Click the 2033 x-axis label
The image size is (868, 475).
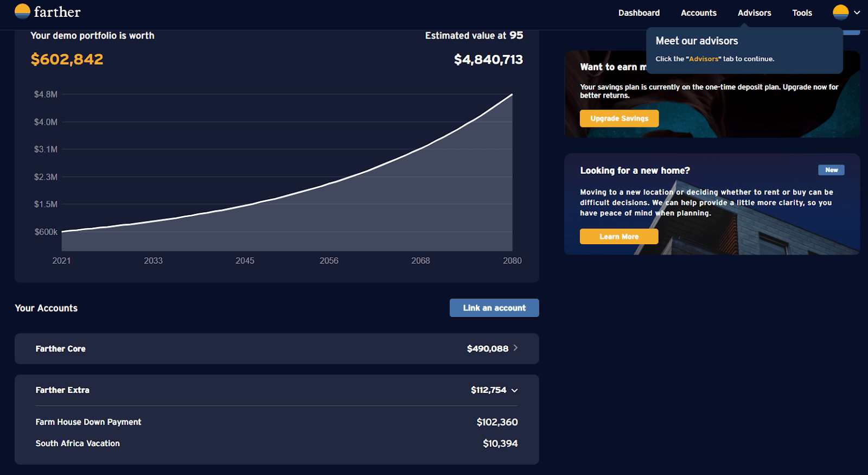click(153, 261)
